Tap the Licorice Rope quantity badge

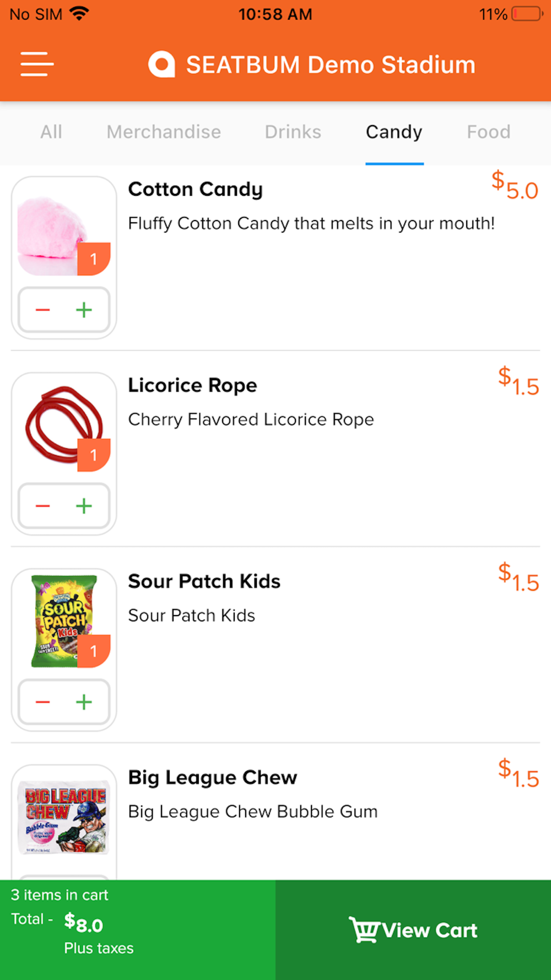tap(94, 455)
